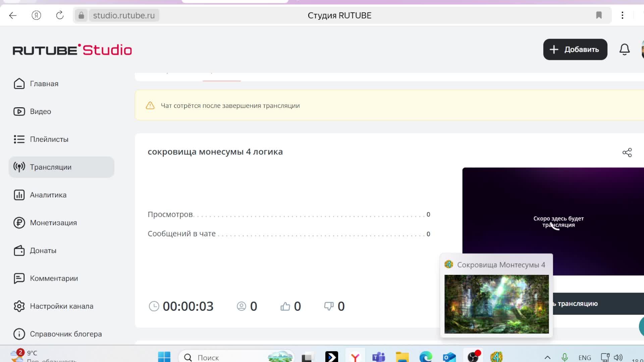
Task: Click the thumbs-down dislikes icon
Action: pos(329,306)
